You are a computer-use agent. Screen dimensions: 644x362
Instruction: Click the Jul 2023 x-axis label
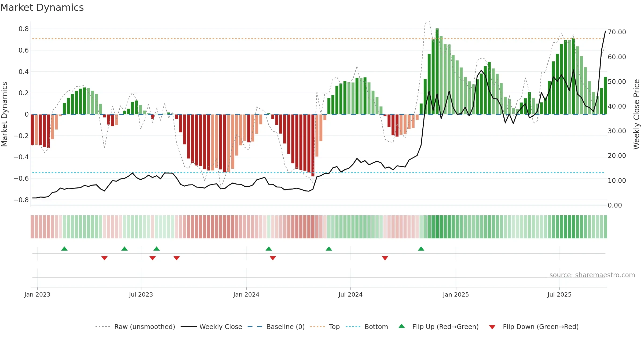click(x=141, y=294)
